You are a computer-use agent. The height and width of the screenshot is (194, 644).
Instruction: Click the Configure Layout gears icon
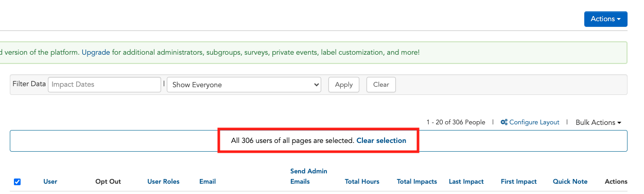(x=504, y=122)
